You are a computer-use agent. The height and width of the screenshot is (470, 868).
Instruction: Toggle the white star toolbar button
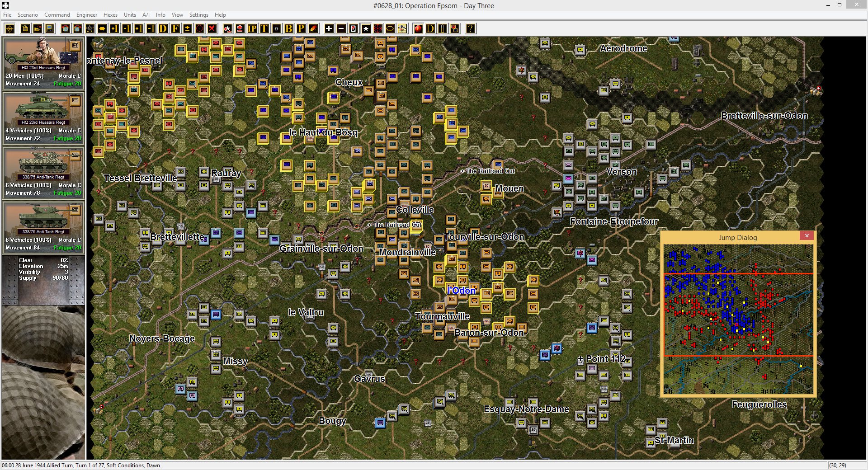(x=366, y=29)
